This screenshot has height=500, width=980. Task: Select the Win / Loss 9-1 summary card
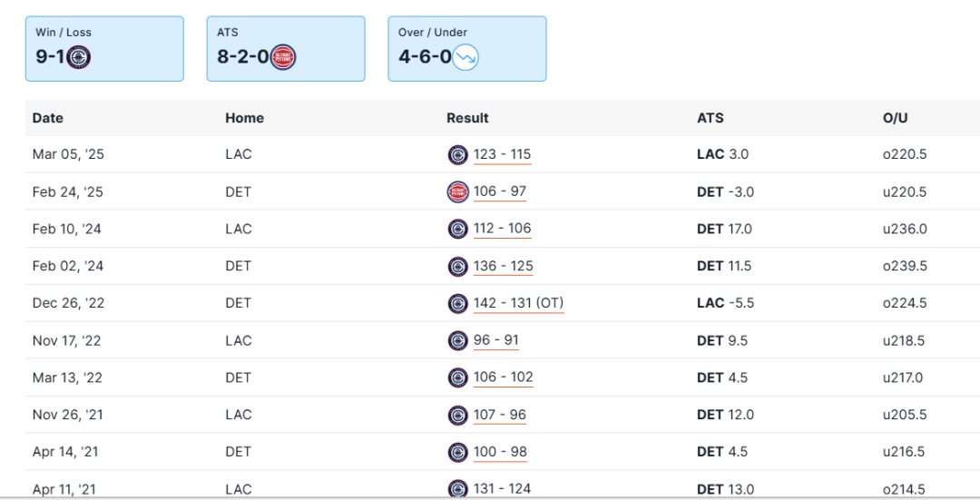click(104, 48)
